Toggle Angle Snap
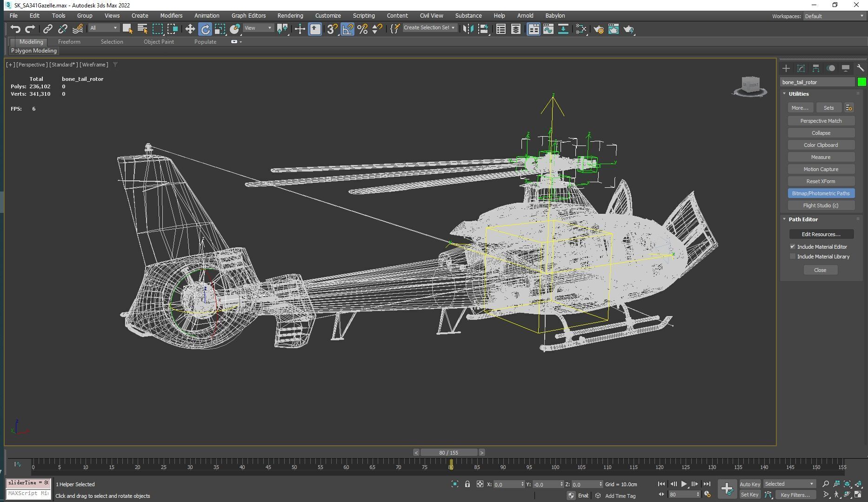Image resolution: width=868 pixels, height=502 pixels. coord(347,29)
